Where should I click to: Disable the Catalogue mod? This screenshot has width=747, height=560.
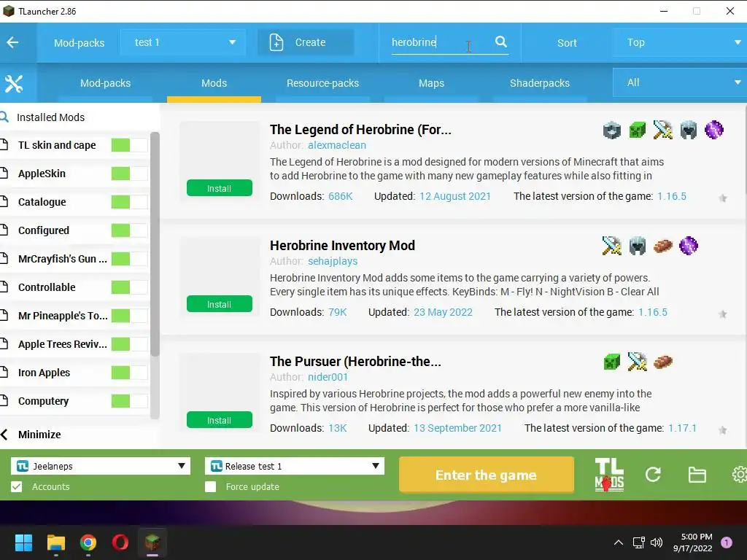pyautogui.click(x=129, y=202)
